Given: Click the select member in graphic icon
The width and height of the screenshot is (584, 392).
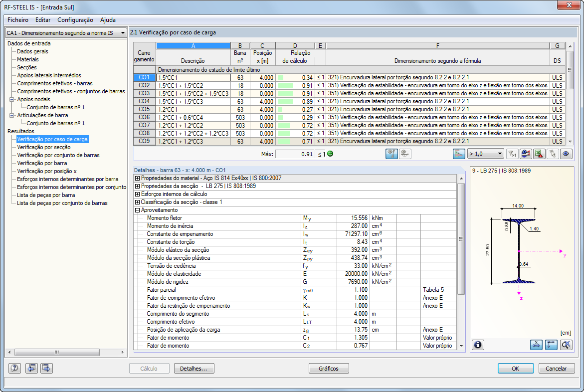Looking at the screenshot, I should [x=553, y=154].
